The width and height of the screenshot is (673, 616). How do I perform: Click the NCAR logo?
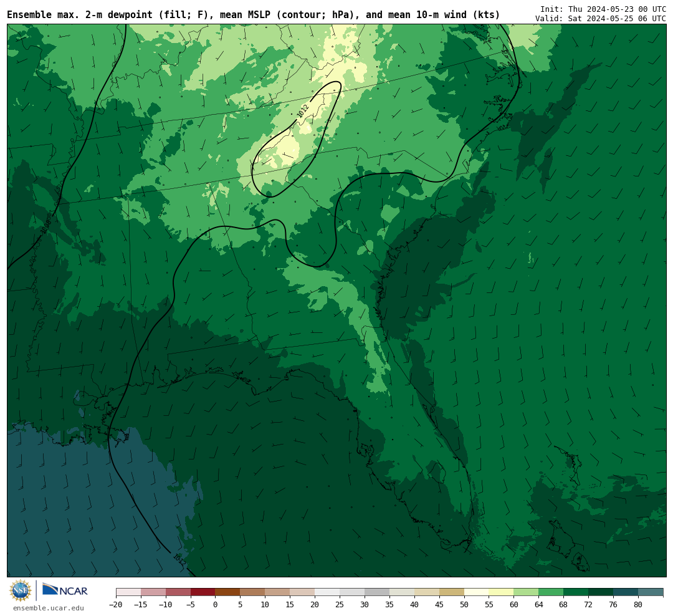pos(65,590)
